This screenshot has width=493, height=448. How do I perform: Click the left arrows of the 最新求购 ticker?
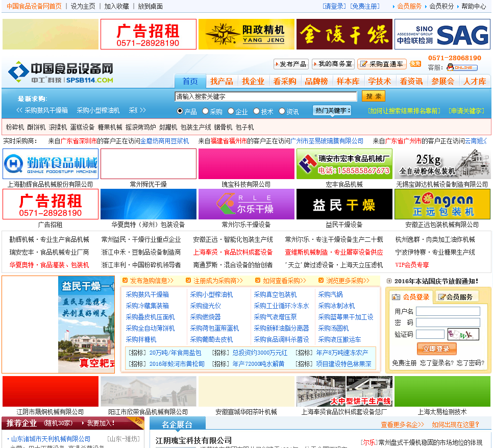(x=19, y=110)
